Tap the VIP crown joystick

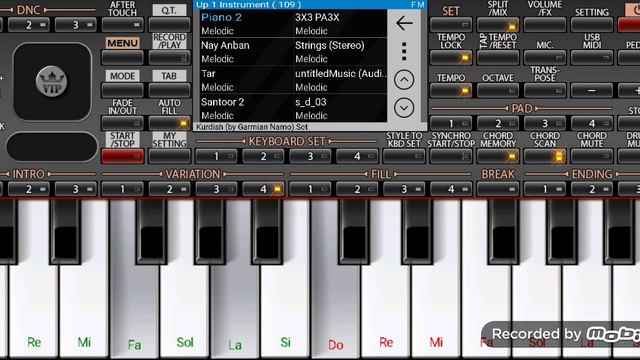coord(52,82)
